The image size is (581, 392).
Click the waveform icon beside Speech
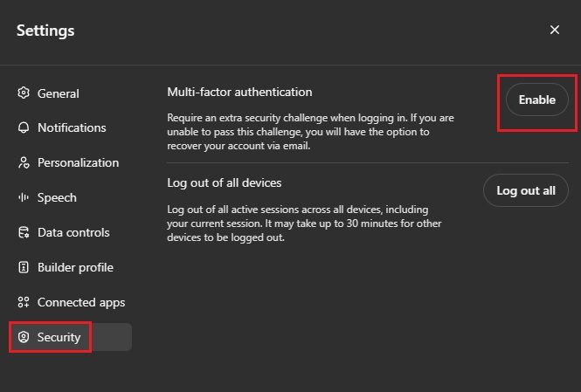pyautogui.click(x=24, y=197)
